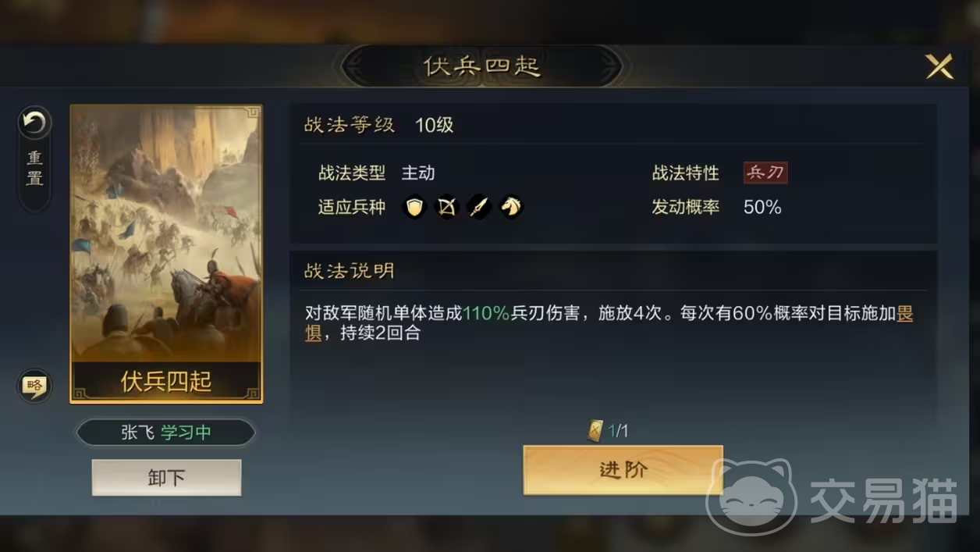The image size is (980, 552).
Task: Select the spear troop type icon
Action: [478, 207]
